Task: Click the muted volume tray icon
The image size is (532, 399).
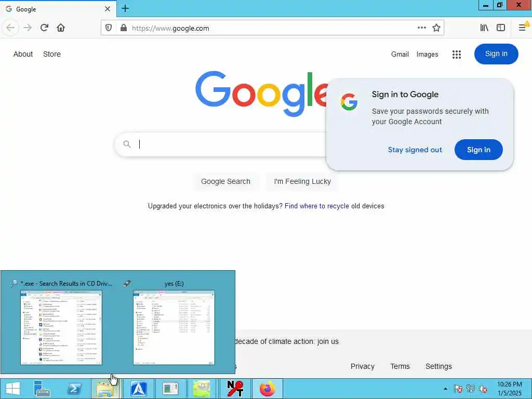Action: [483, 389]
